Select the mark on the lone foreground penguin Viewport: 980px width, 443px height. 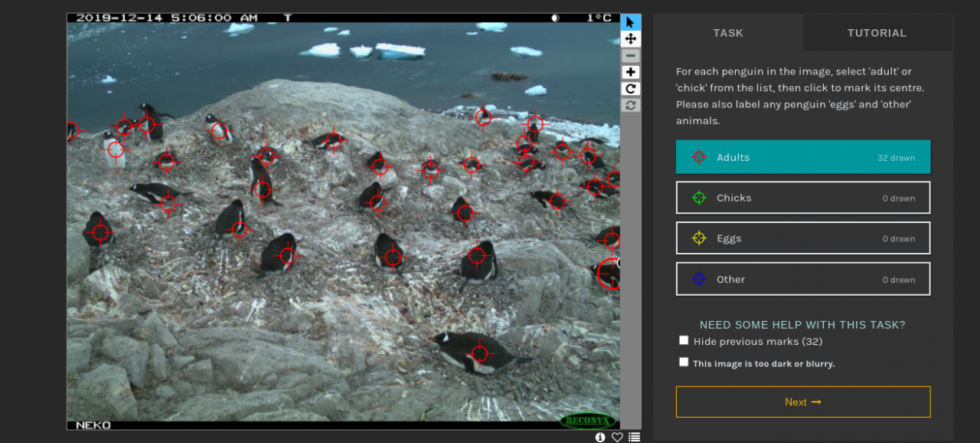click(479, 353)
